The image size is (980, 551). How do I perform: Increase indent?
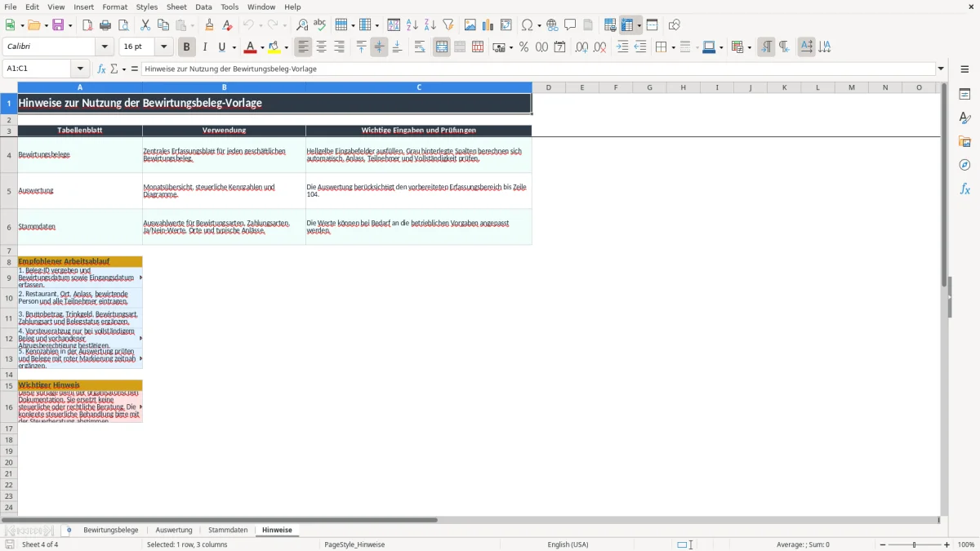click(622, 47)
